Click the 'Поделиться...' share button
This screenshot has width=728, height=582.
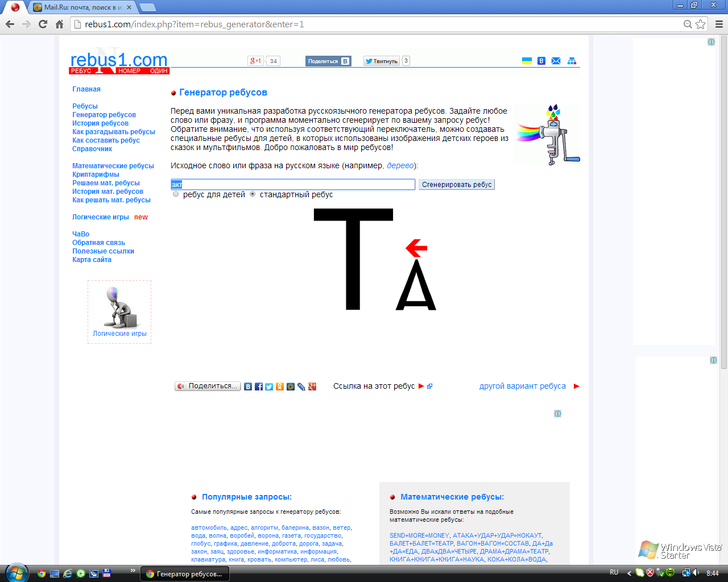point(208,386)
